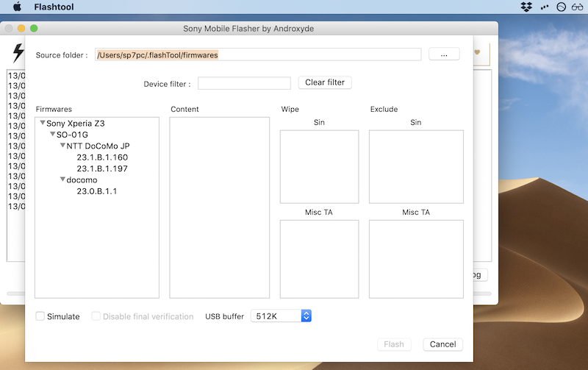Click the Device filter text field
The height and width of the screenshot is (370, 588).
[244, 83]
